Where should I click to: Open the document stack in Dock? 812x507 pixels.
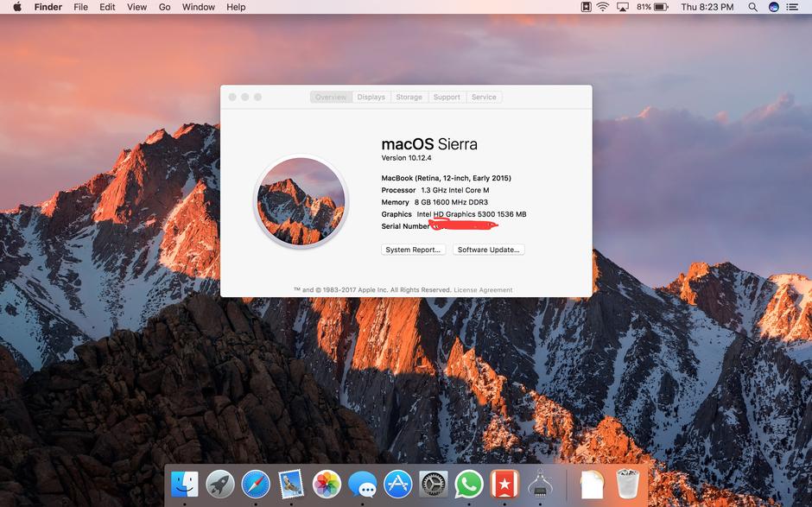pos(592,485)
